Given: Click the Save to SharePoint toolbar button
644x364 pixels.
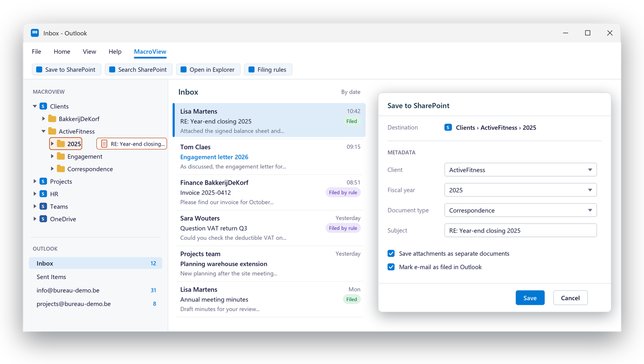Looking at the screenshot, I should pyautogui.click(x=66, y=70).
